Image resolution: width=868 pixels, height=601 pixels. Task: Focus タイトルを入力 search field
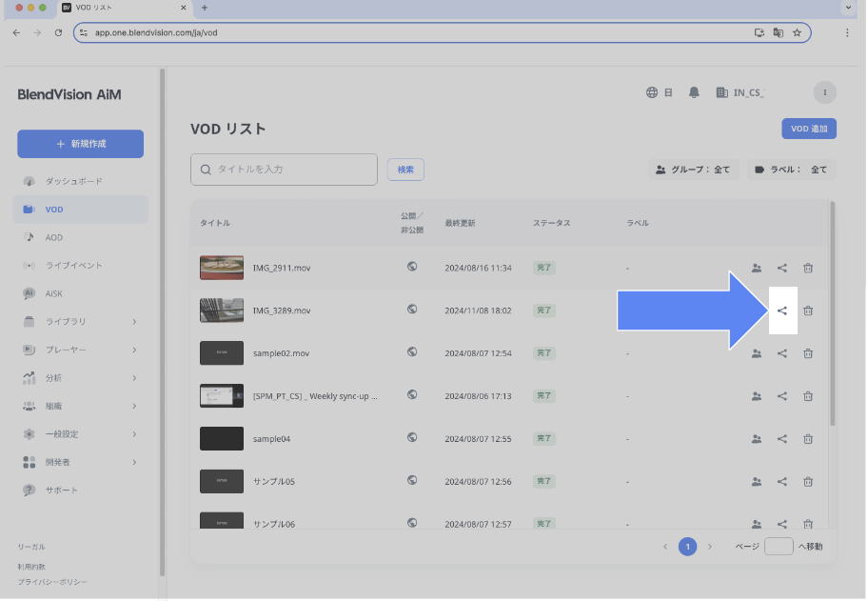coord(284,170)
